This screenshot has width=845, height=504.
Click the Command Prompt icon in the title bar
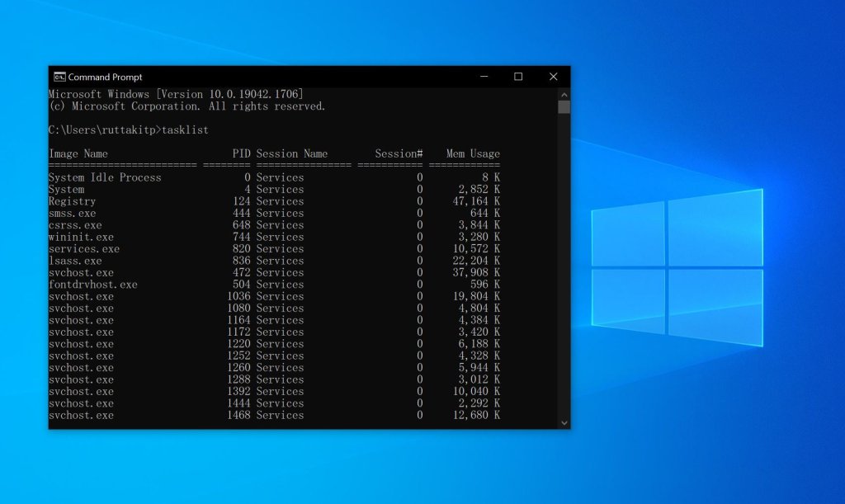pyautogui.click(x=60, y=76)
